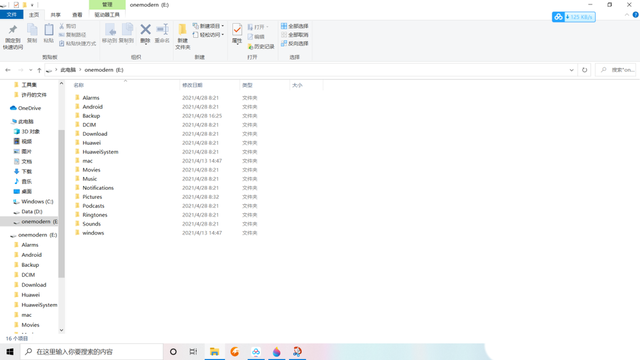Screen dimensions: 640x360
Task: Open the File menu tab
Action: (x=11, y=15)
